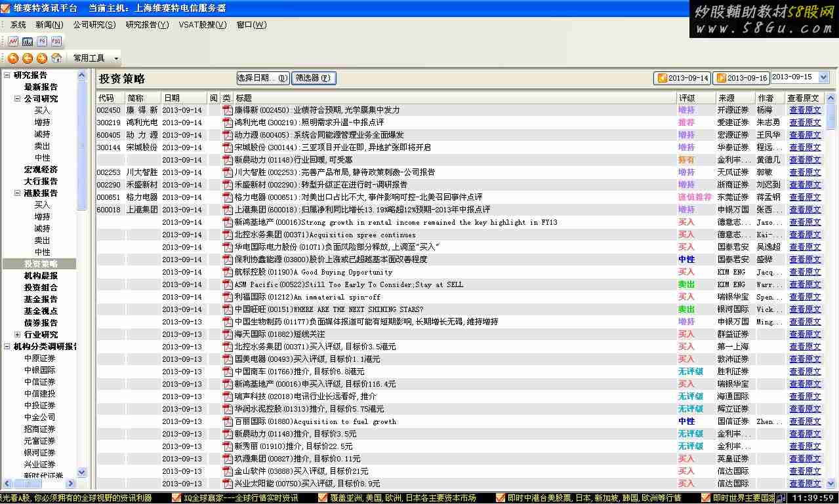This screenshot has height=504, width=839.
Task: Sort table by the 日期 column header
Action: point(184,98)
